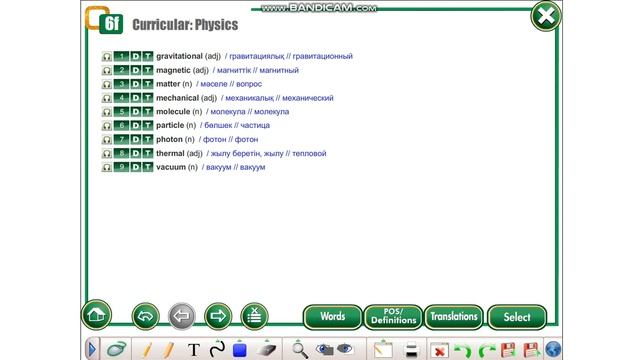Activate the magnifying glass zoom tool

[x=300, y=350]
